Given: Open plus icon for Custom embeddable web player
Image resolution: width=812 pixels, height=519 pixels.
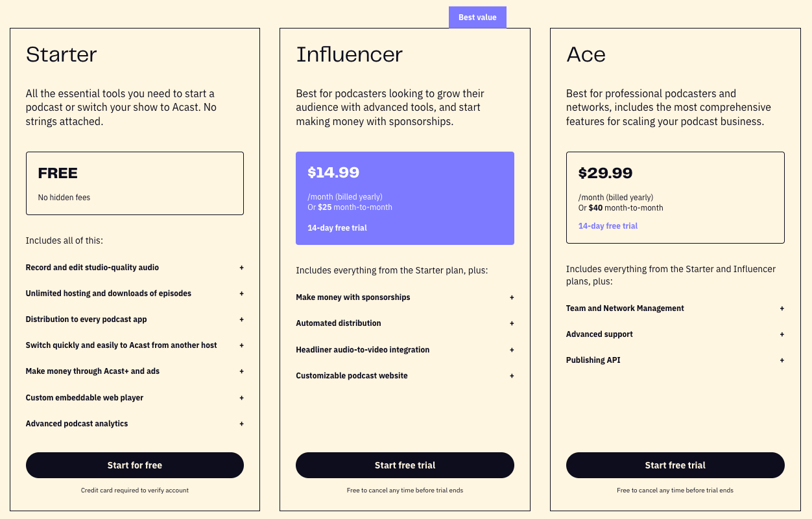Looking at the screenshot, I should coord(241,398).
